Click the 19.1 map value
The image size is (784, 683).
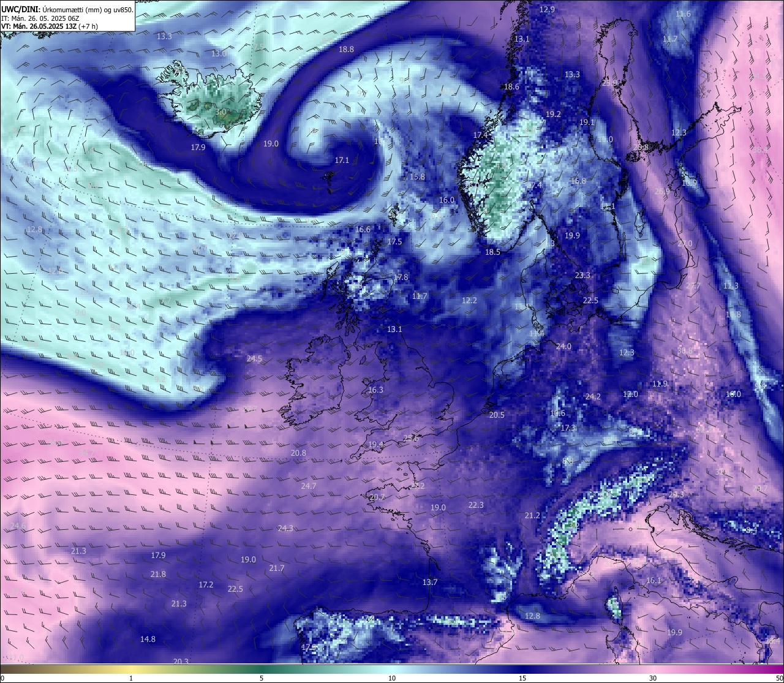tap(587, 123)
